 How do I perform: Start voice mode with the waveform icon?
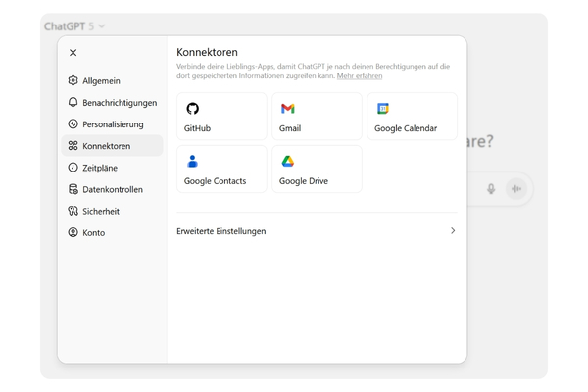pos(516,189)
